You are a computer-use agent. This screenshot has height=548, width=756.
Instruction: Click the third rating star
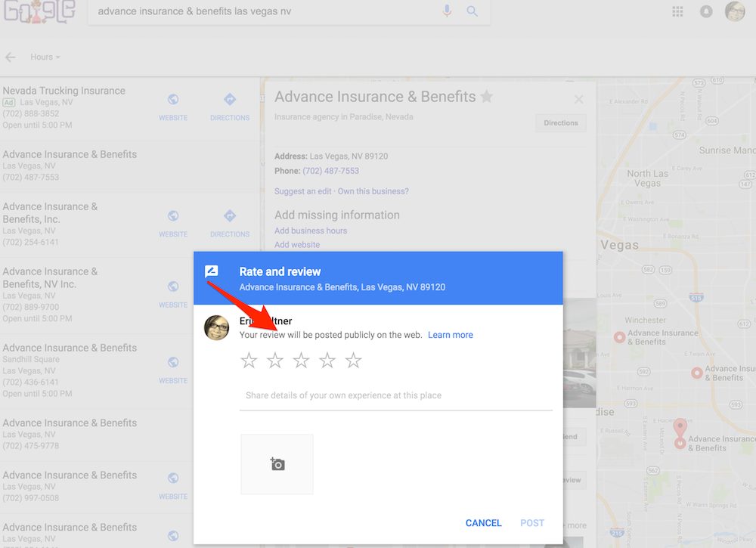pos(301,360)
